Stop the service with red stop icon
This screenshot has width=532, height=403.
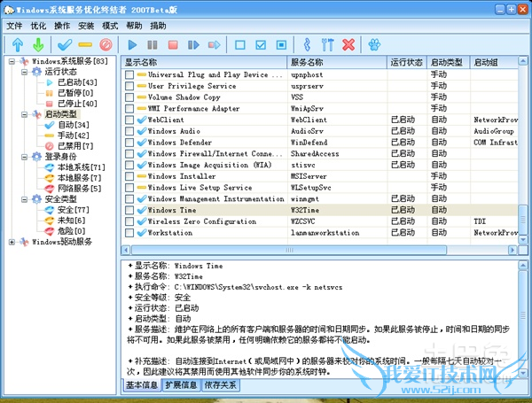[173, 45]
